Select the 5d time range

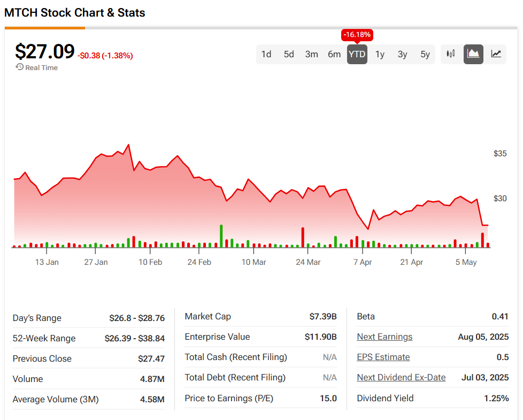click(289, 55)
